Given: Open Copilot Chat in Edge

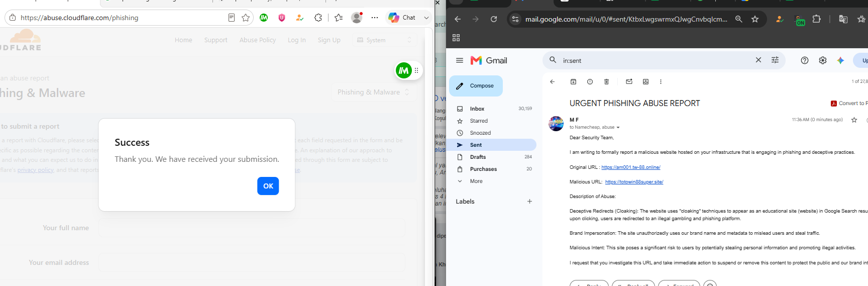Looking at the screenshot, I should tap(402, 18).
